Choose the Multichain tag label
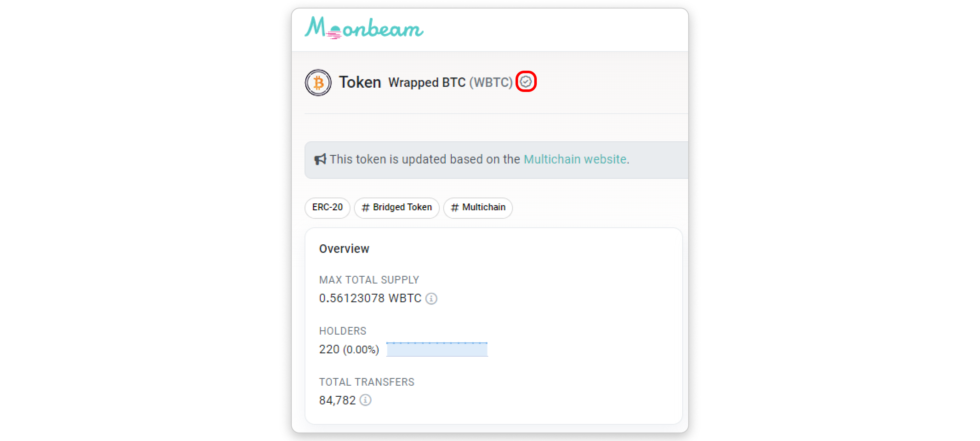Viewport: 980px width, 441px height. point(484,207)
